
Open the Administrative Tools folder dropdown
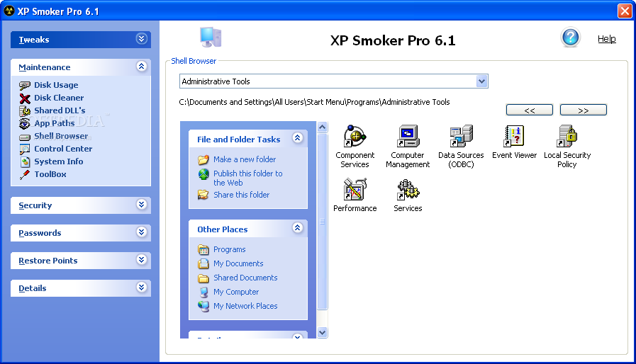481,81
